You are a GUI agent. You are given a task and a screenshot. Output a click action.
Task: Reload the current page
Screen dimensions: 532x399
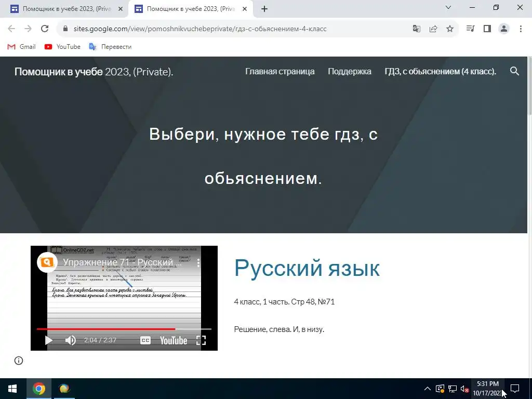tap(45, 29)
